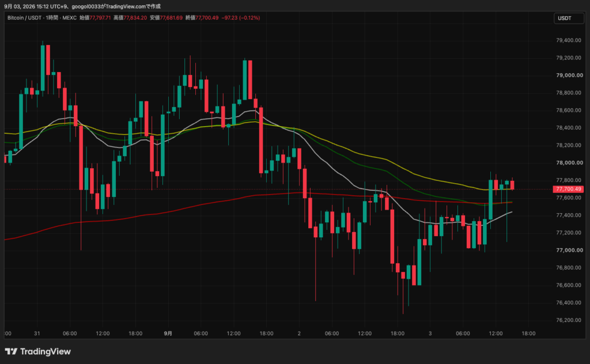Click the TradingView logo icon
Image resolution: width=590 pixels, height=364 pixels.
(x=11, y=351)
